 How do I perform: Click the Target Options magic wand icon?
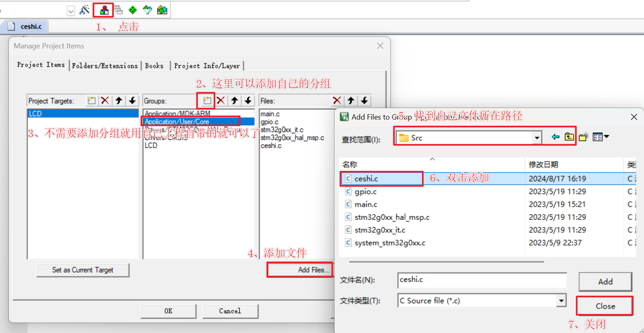click(84, 10)
